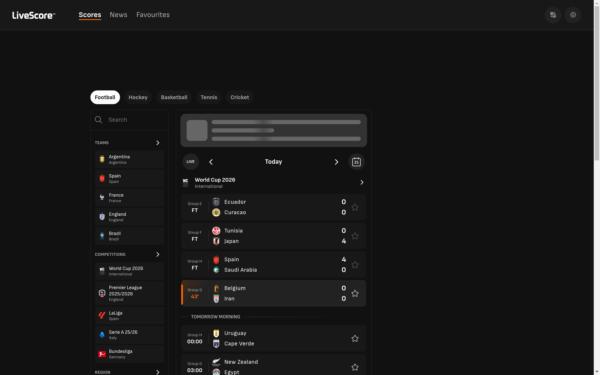This screenshot has height=375, width=600.
Task: Go to previous day arrow
Action: tap(211, 162)
